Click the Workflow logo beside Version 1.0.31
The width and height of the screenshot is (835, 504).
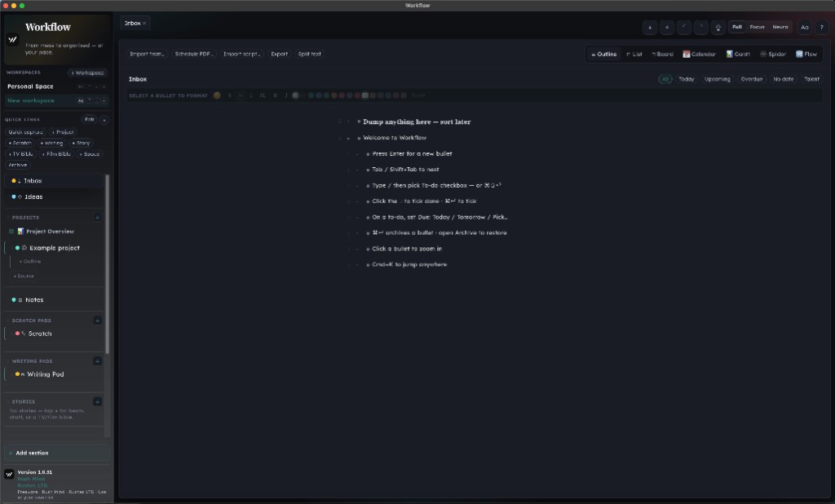[x=9, y=474]
